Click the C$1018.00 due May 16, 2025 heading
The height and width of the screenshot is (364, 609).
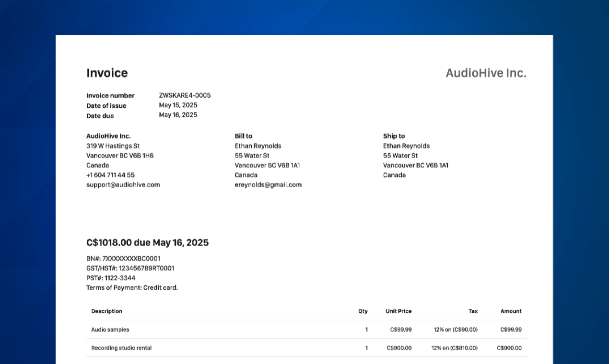point(148,242)
